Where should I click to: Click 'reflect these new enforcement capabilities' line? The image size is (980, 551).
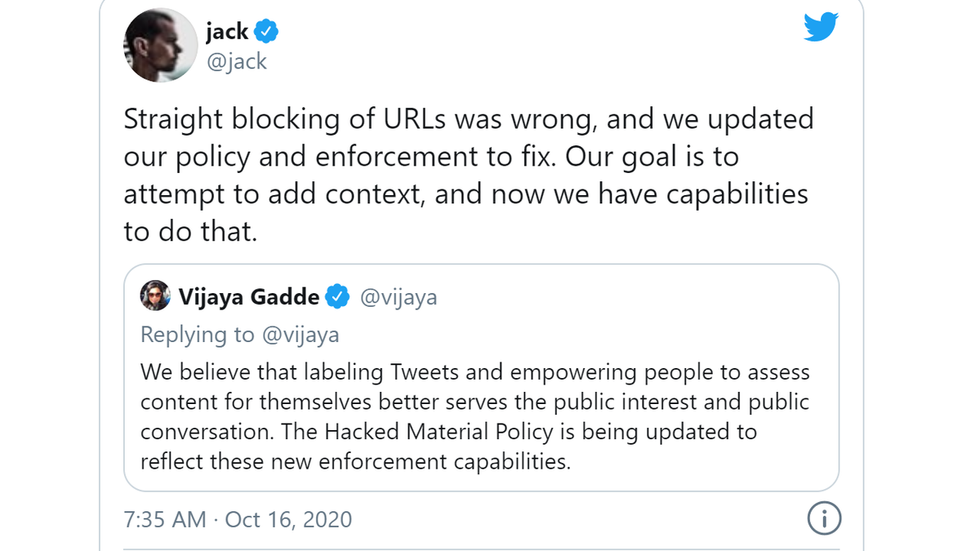tap(355, 462)
